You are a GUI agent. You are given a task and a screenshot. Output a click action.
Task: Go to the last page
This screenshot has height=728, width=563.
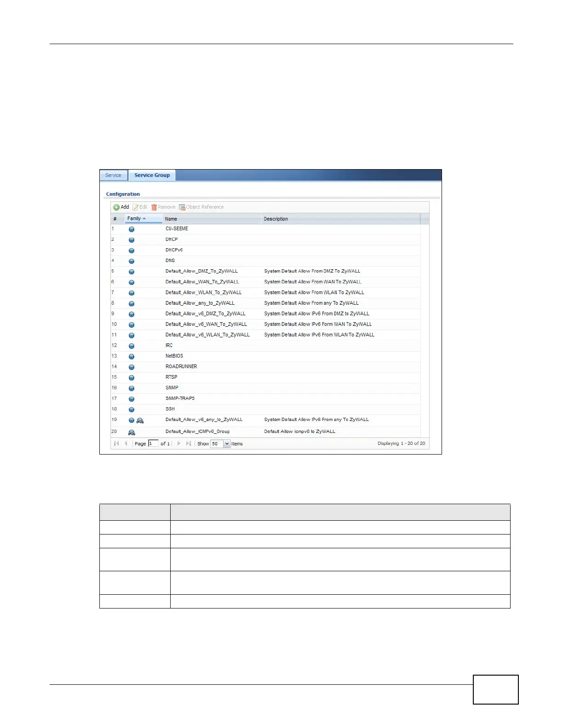click(x=188, y=444)
